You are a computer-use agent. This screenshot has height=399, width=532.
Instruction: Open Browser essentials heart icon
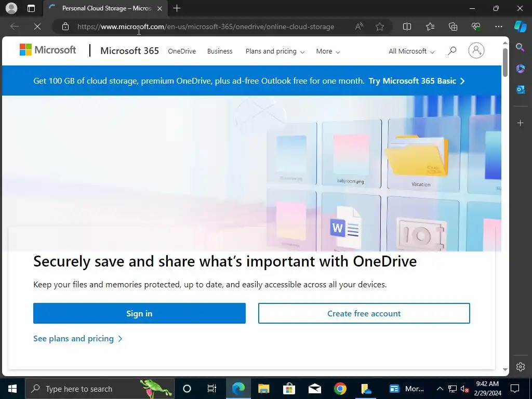[x=476, y=26]
